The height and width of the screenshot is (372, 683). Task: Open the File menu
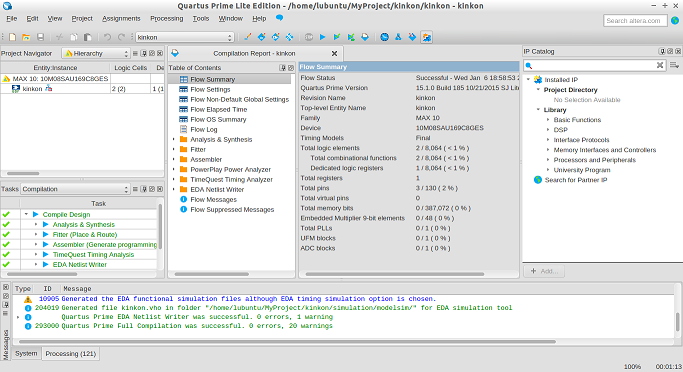coord(11,18)
